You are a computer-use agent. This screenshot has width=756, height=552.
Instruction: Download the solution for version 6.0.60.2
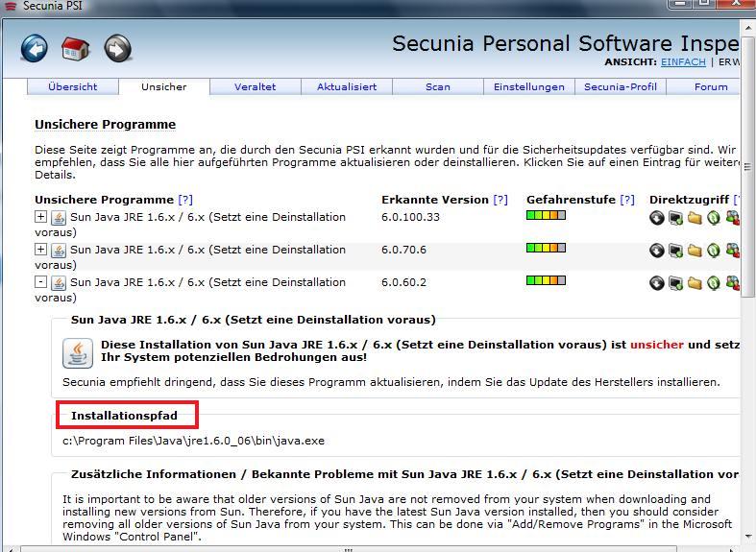pos(657,283)
